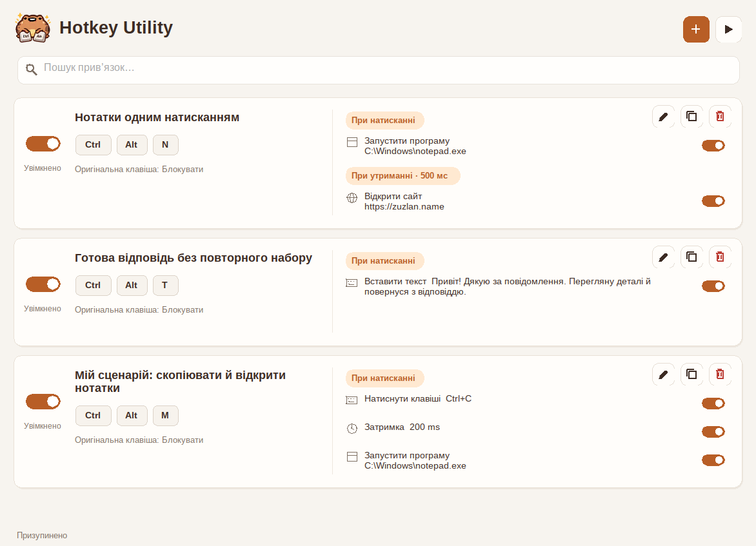Disable the 'Затримка 200 ms' action toggle
Screen dimensions: 756x546
tap(713, 432)
